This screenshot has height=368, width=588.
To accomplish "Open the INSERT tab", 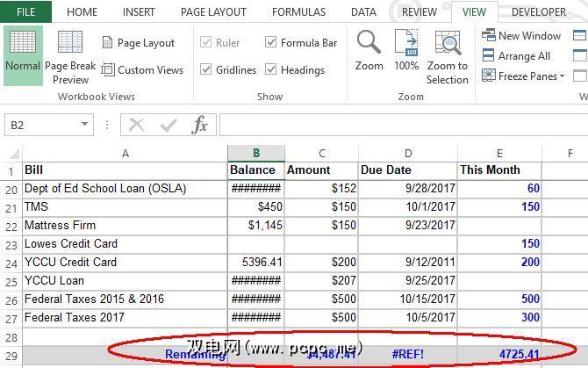I will pyautogui.click(x=139, y=12).
